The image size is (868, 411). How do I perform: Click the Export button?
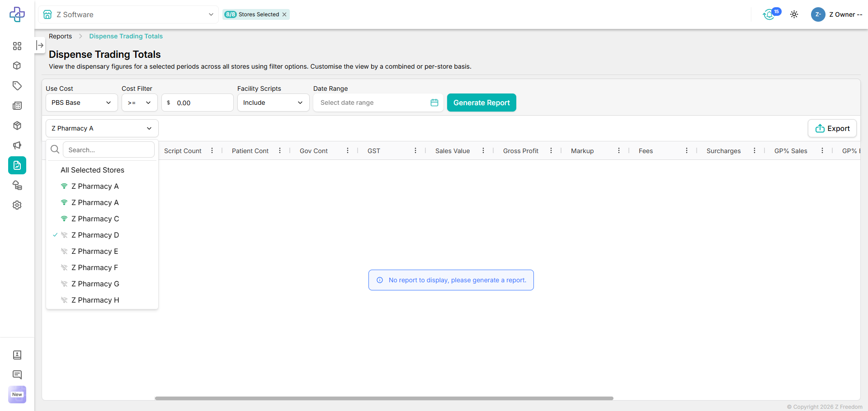[x=832, y=128]
